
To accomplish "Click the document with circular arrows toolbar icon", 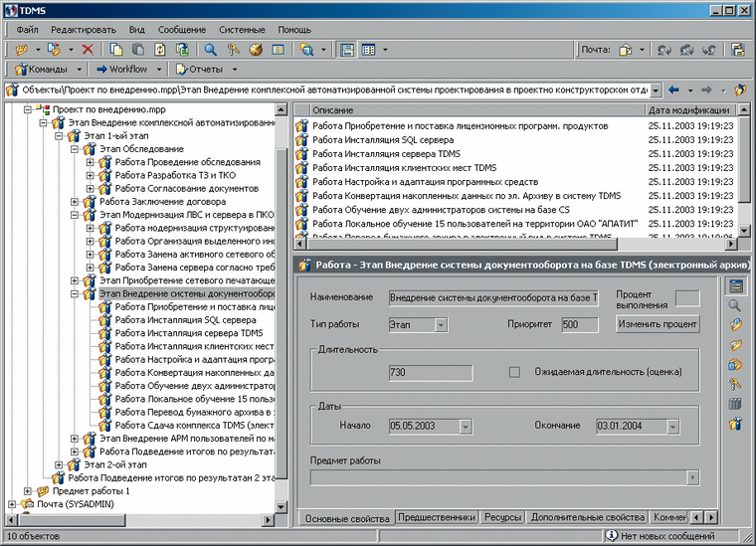I will point(160,49).
